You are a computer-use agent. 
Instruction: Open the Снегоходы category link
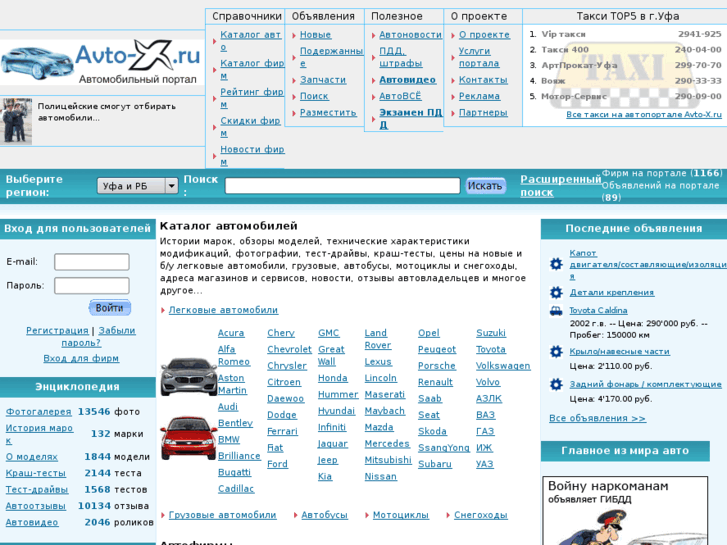[x=481, y=515]
